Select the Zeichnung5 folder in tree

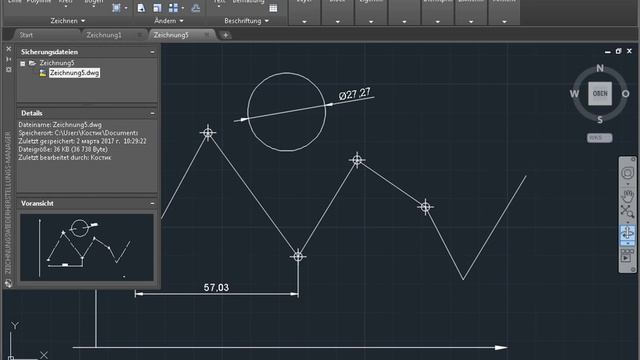pyautogui.click(x=57, y=63)
